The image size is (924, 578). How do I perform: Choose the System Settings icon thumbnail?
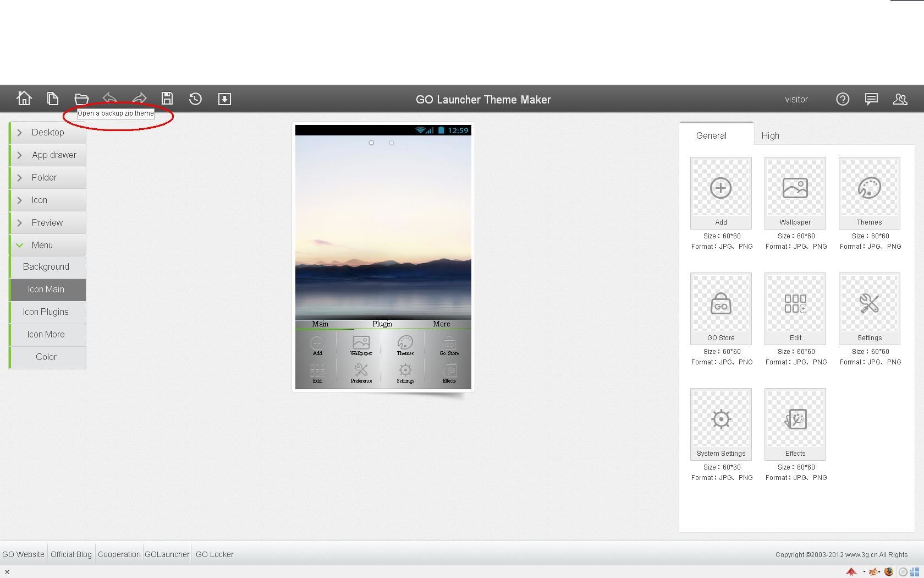[x=721, y=424]
